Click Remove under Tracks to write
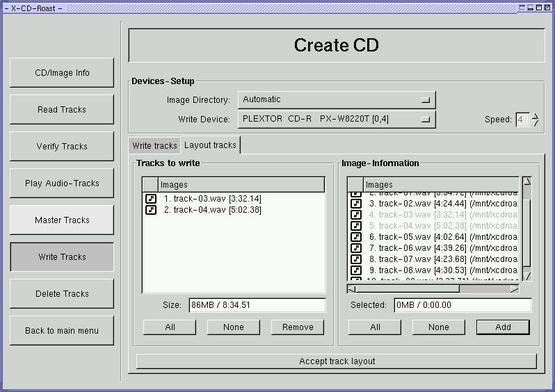 coord(298,327)
